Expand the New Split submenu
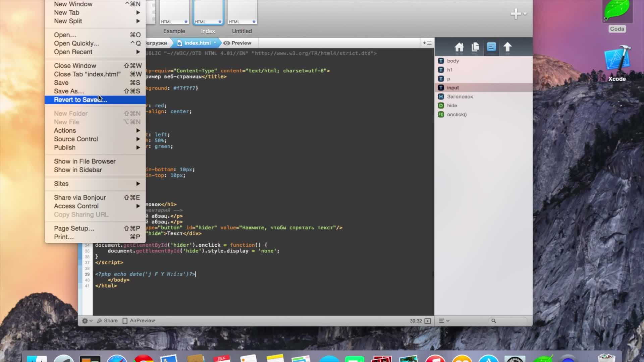This screenshot has width=644, height=362. pos(95,21)
